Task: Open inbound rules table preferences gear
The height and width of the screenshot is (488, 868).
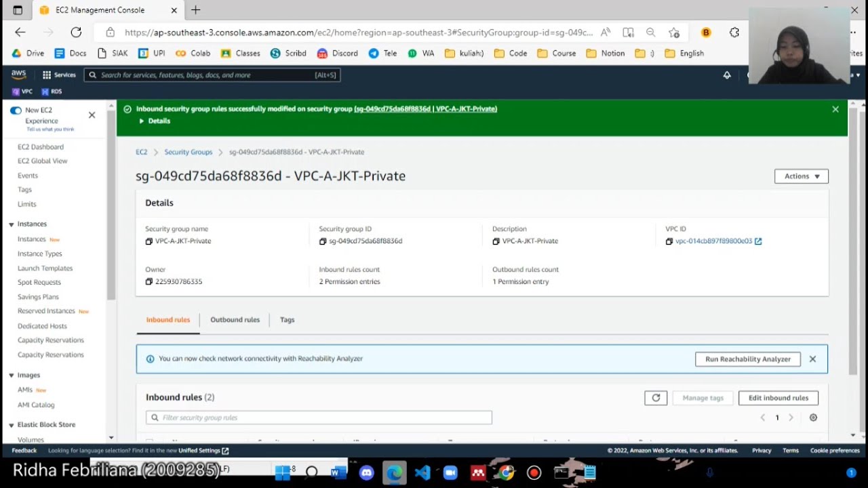Action: click(813, 418)
